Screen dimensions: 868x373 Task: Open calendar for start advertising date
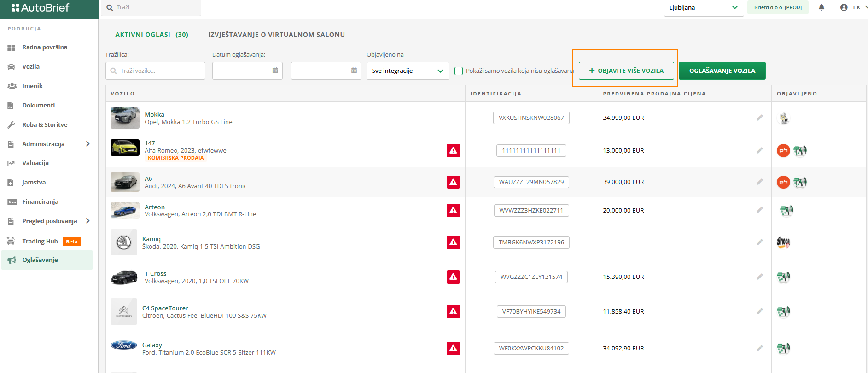click(x=275, y=71)
